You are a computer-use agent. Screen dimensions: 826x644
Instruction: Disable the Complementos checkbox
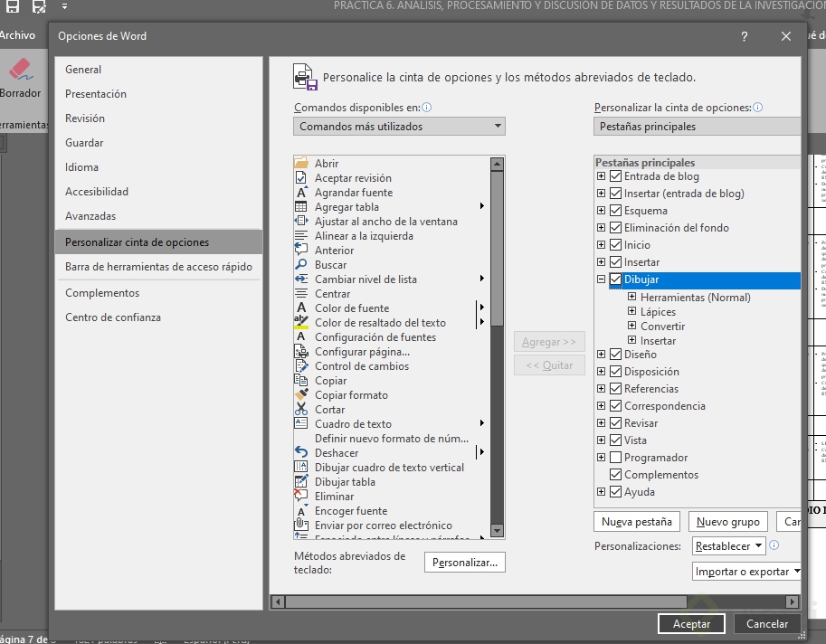tap(614, 474)
